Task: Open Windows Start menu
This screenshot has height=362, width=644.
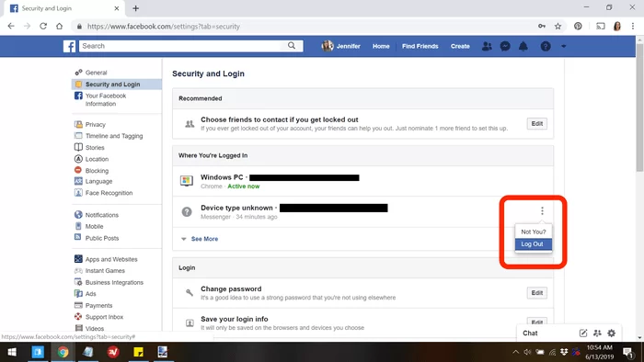Action: pyautogui.click(x=12, y=352)
